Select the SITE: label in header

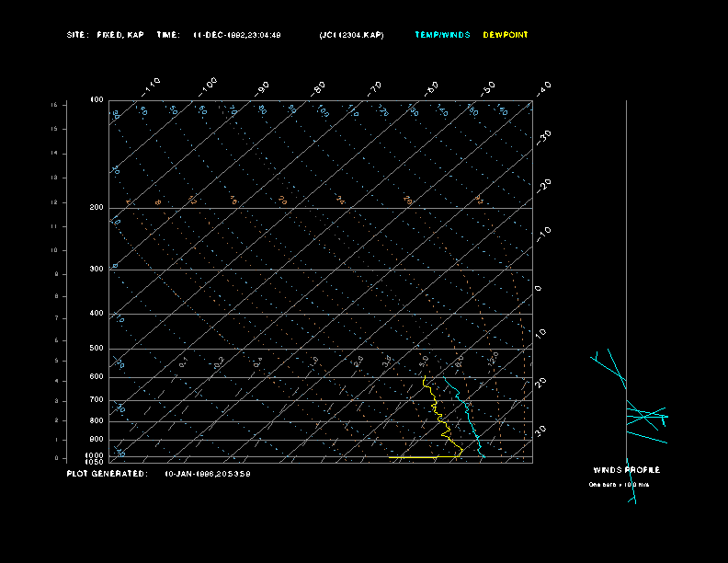[77, 35]
